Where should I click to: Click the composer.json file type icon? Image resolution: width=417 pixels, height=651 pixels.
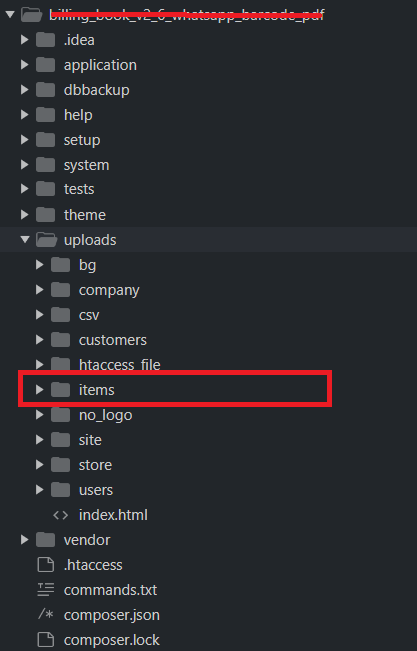point(46,614)
